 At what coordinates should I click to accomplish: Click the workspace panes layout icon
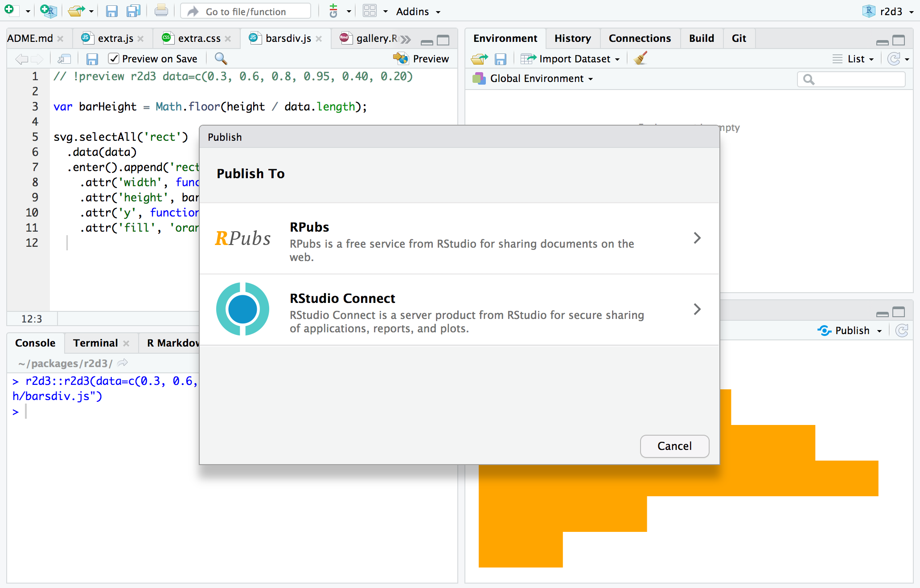click(x=370, y=11)
